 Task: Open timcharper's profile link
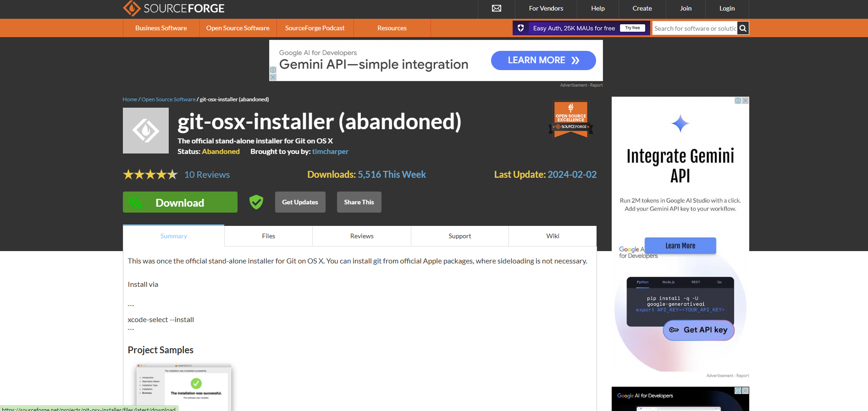[x=330, y=152]
